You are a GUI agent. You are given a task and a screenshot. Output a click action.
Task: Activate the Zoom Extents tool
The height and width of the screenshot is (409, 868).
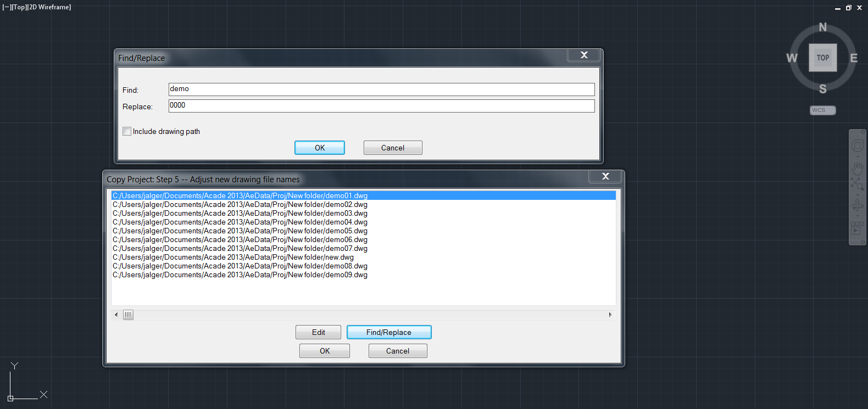click(858, 184)
